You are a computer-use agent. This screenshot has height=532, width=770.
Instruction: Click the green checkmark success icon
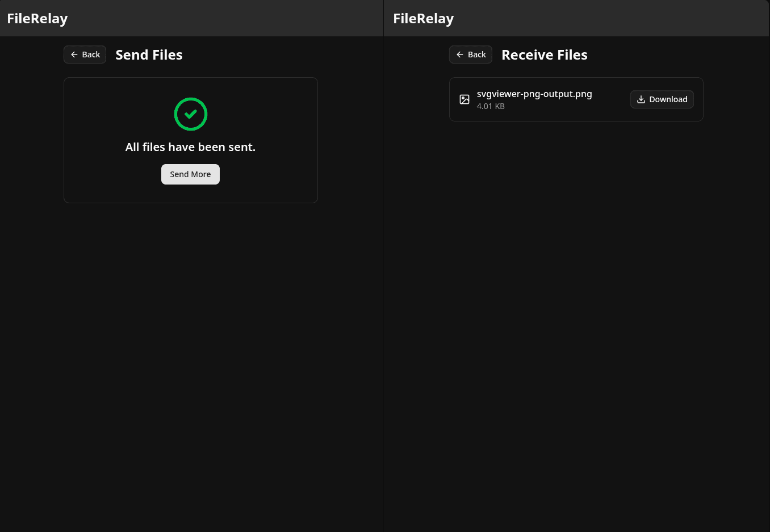pyautogui.click(x=190, y=114)
